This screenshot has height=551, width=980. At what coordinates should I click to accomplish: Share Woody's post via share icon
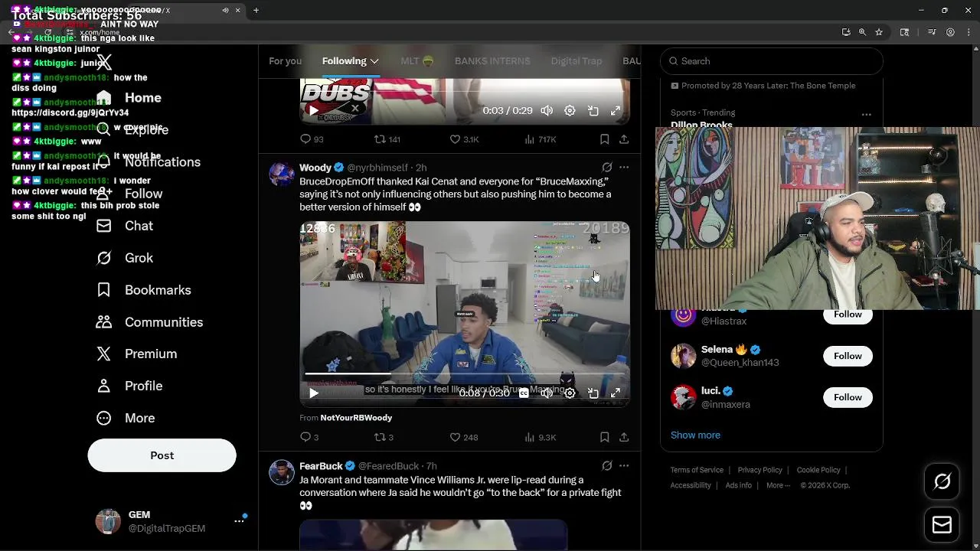624,437
